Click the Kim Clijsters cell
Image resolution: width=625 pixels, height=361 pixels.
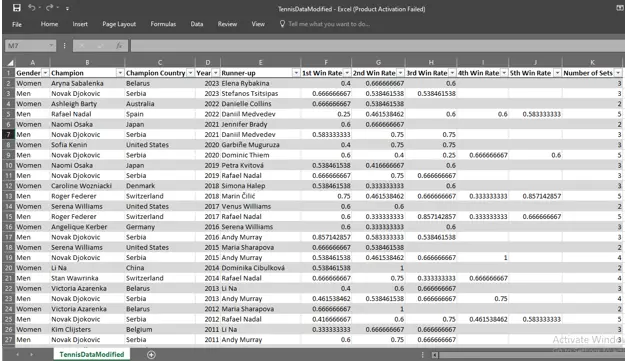point(87,330)
